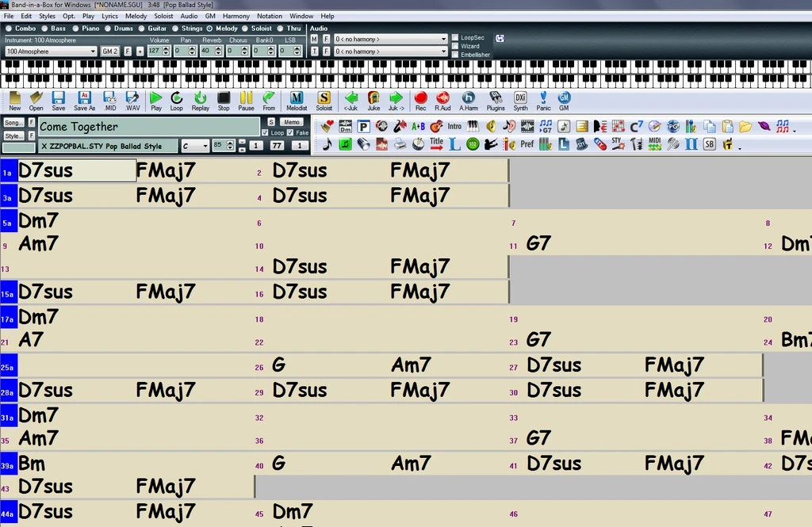Select the Bass instrument radio button

coord(45,29)
